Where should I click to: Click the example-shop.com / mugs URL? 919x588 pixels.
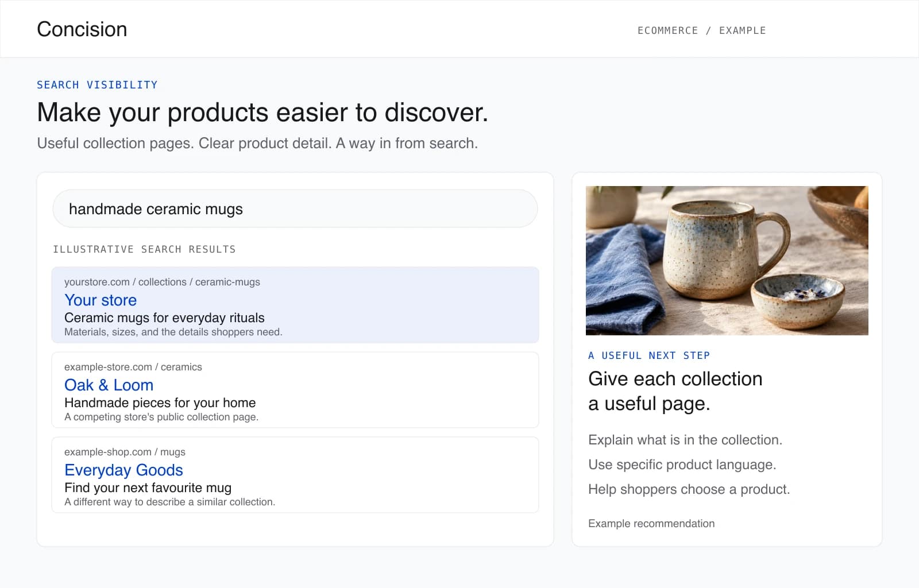(x=125, y=452)
